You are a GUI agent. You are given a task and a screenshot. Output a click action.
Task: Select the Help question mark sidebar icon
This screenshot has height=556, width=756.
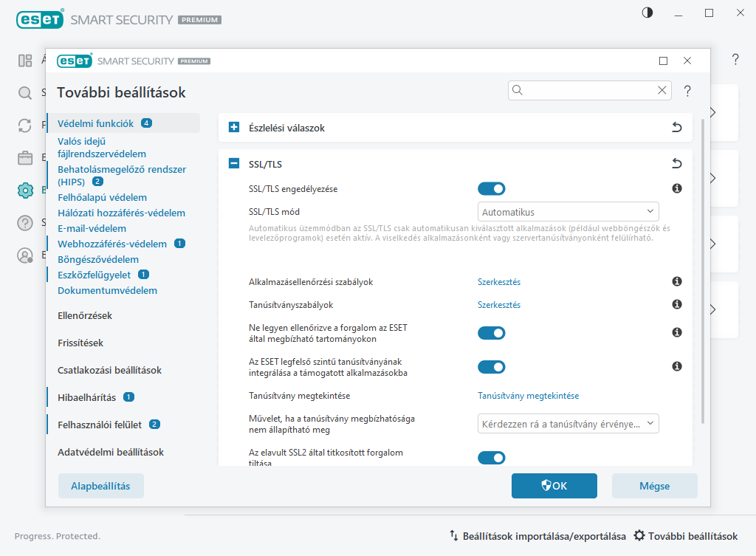[24, 223]
